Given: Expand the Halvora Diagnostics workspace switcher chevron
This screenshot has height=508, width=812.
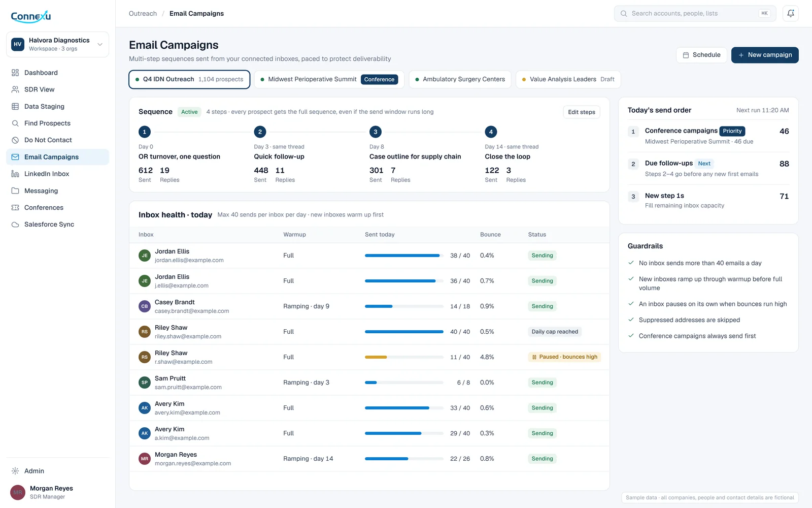Looking at the screenshot, I should 100,44.
